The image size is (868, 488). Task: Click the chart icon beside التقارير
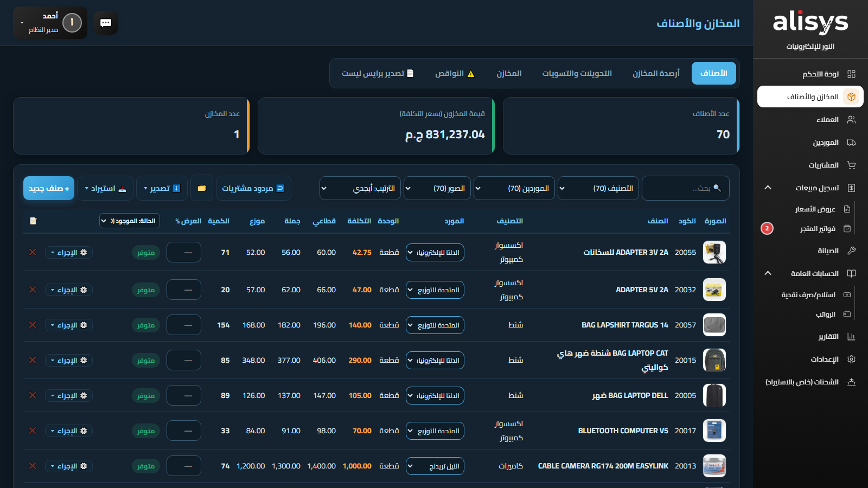coord(851,337)
